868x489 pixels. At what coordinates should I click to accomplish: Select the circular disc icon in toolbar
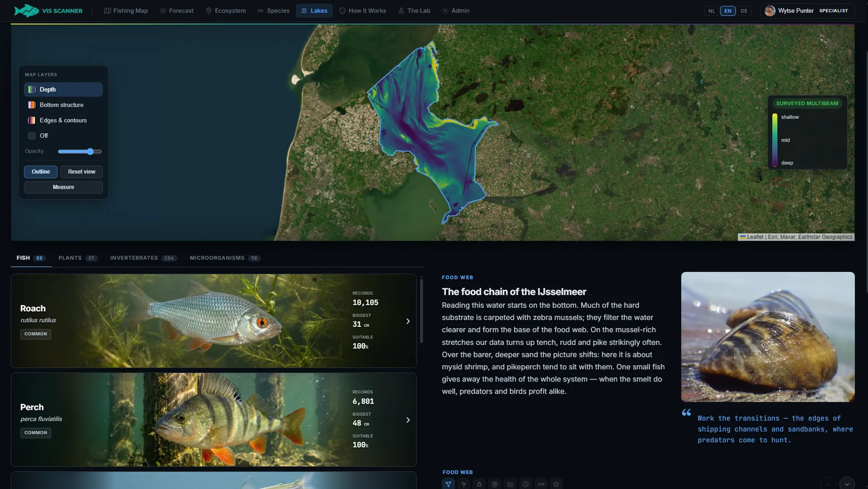click(495, 484)
